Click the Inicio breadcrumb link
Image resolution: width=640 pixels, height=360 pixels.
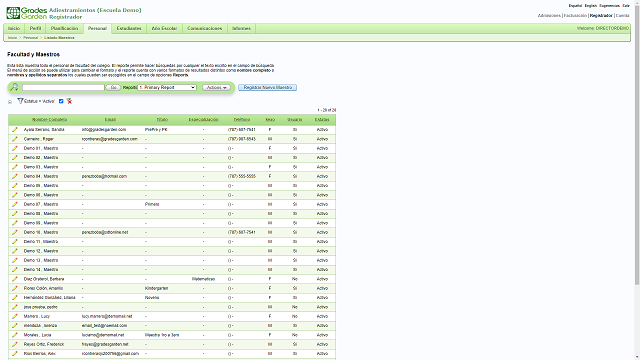pyautogui.click(x=12, y=38)
